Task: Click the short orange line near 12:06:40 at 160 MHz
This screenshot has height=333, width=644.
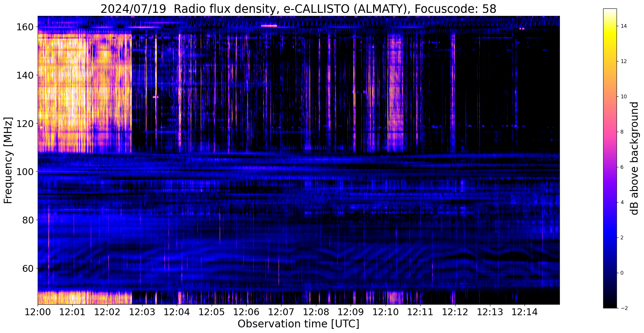Action: tap(269, 26)
